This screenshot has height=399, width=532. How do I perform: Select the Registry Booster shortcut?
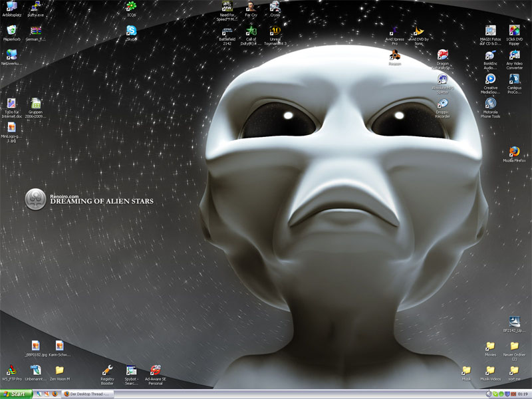pos(108,370)
